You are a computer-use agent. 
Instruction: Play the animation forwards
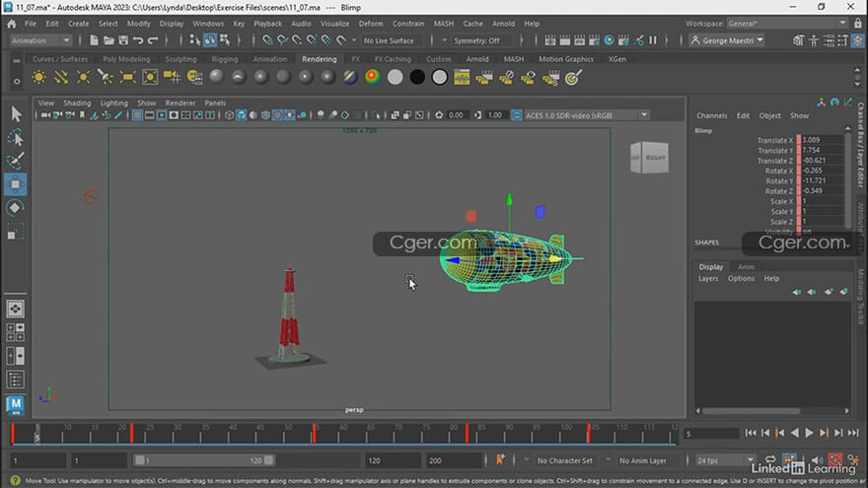pyautogui.click(x=810, y=433)
